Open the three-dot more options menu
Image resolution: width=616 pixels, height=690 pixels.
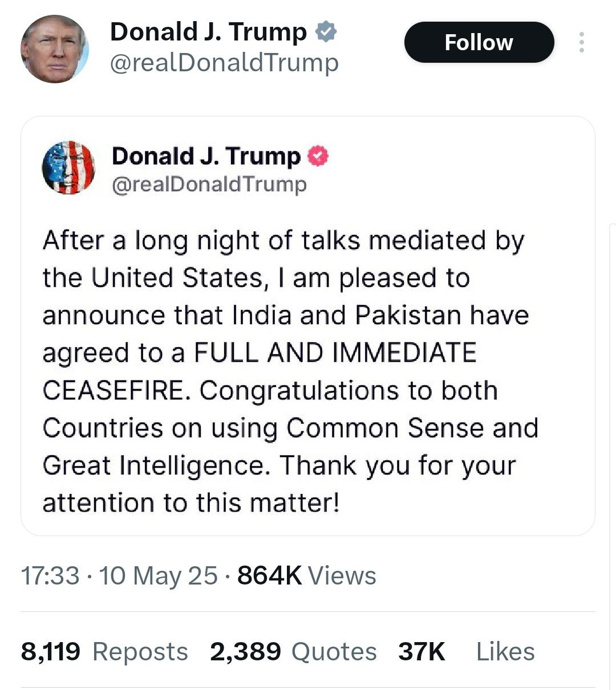point(581,42)
